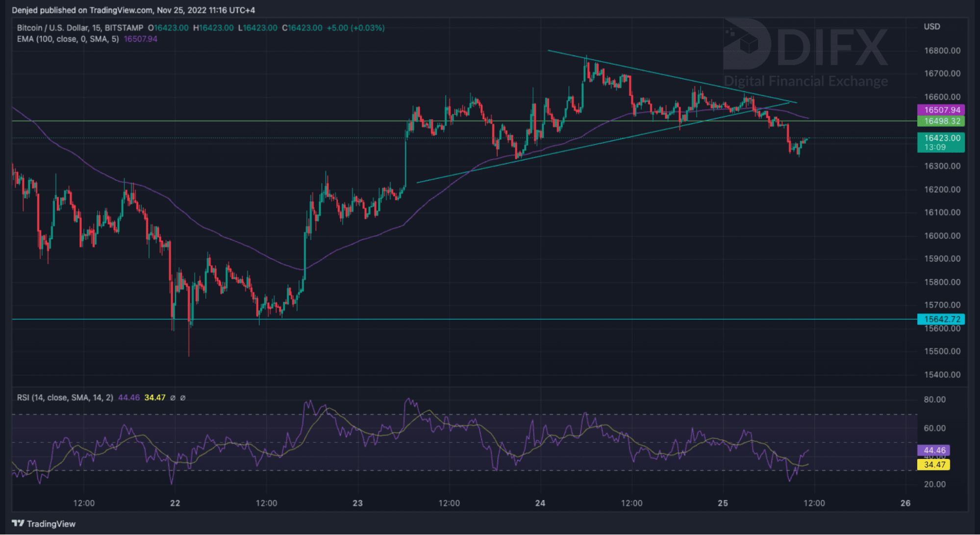Open the EMA (100, close, 0, SMA, 5) legend
Screen dimensions: 980x535
click(x=68, y=39)
